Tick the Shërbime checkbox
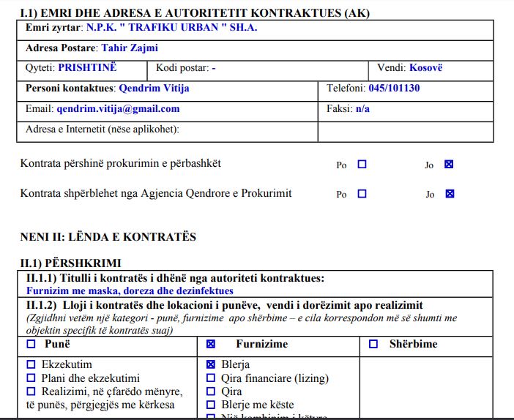The image size is (514, 420). [x=373, y=344]
